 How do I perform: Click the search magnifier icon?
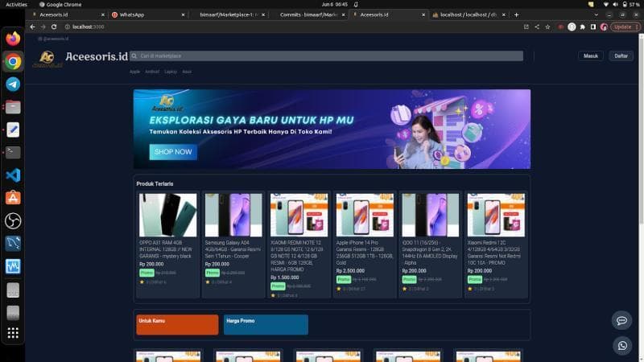click(x=134, y=56)
